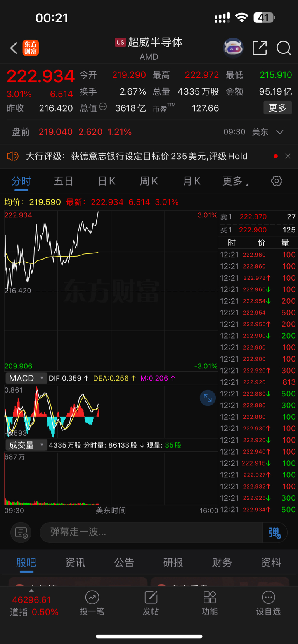Open the 资料 tab
Screen dimensions: 298x644
[271, 563]
